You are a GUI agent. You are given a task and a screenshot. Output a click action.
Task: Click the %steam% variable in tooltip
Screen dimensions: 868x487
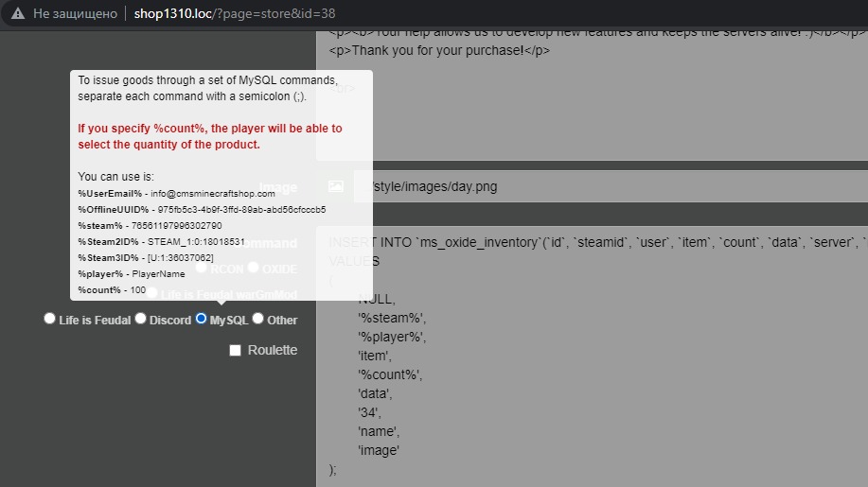[x=100, y=226]
